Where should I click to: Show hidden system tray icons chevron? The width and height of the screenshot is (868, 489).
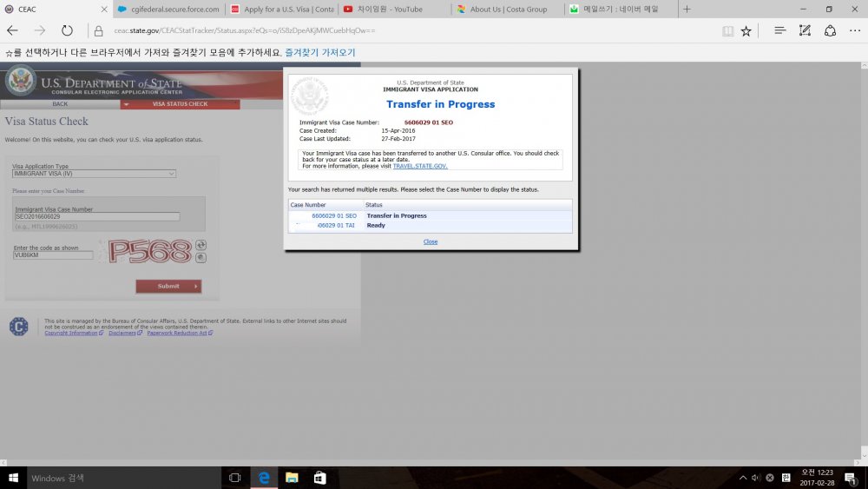[x=742, y=478]
